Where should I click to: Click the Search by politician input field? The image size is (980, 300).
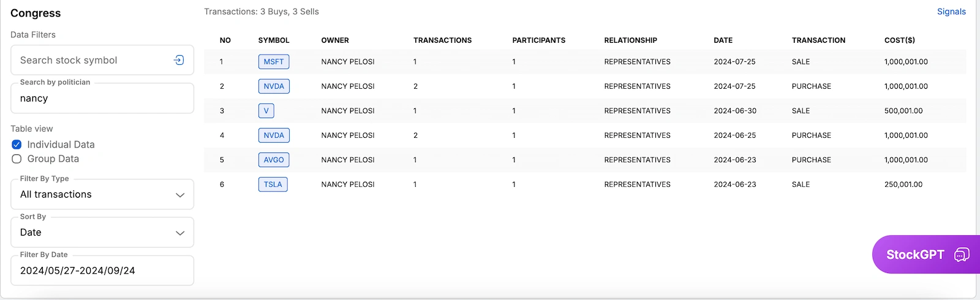point(102,99)
